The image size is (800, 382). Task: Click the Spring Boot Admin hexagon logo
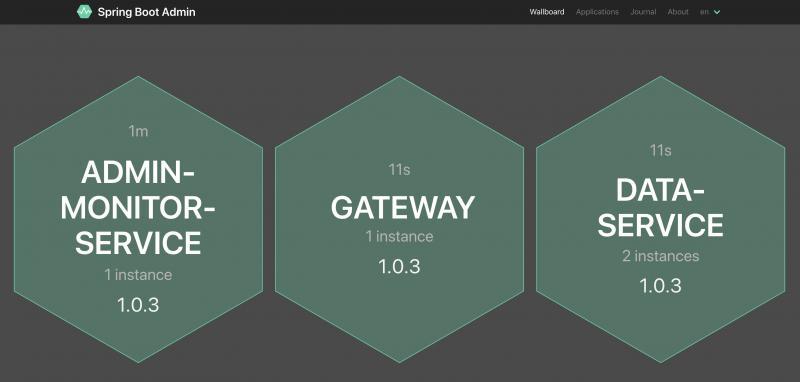click(84, 12)
